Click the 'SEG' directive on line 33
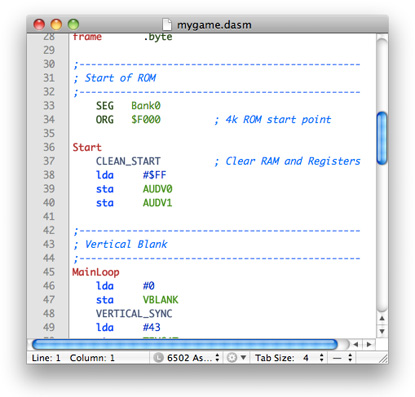Screen dimensions: 415x397 point(105,106)
